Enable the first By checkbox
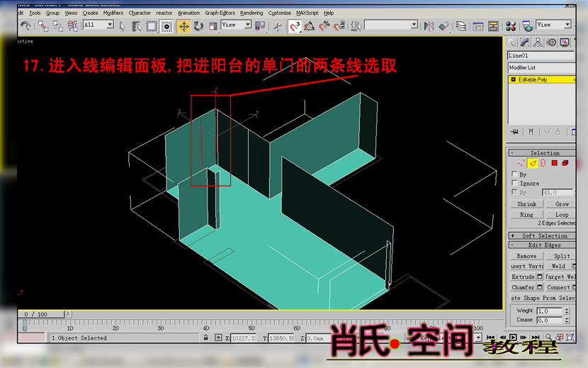The height and width of the screenshot is (368, 588). (x=514, y=174)
